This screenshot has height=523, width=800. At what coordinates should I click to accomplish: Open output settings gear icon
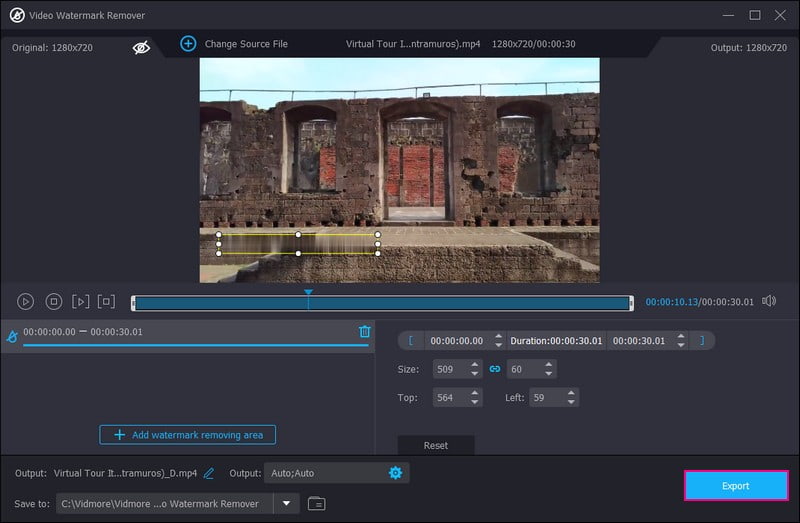[x=395, y=473]
